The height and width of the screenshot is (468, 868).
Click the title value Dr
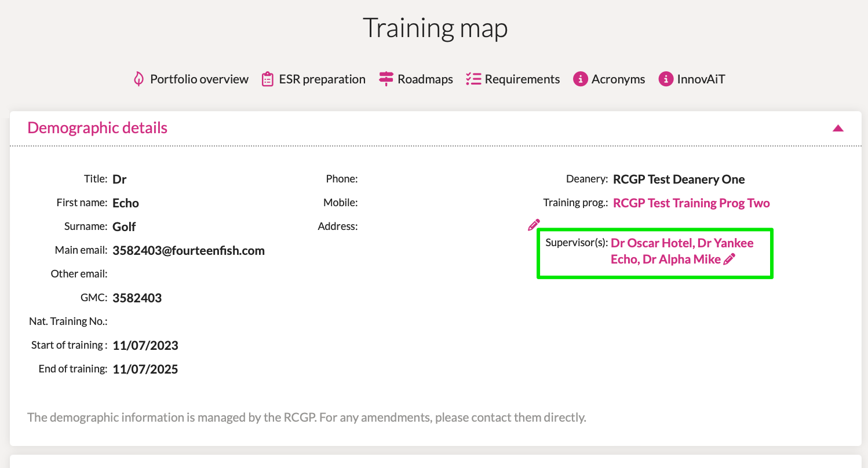(x=119, y=180)
